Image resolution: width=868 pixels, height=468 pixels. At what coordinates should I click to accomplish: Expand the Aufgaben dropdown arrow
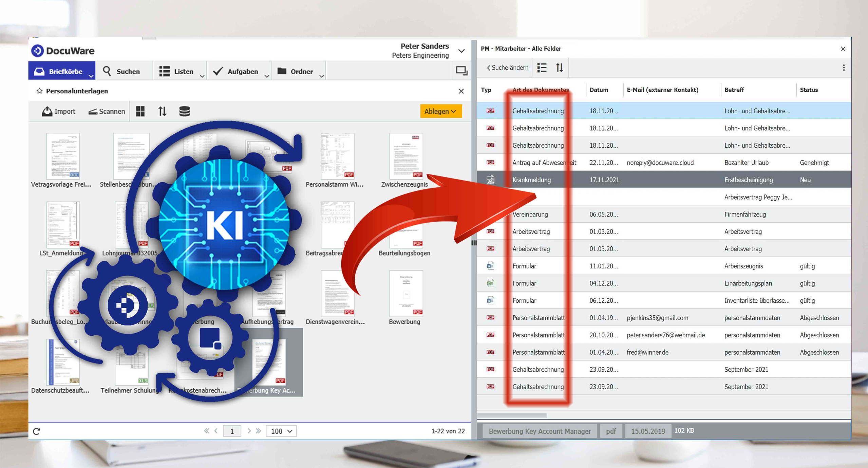click(267, 76)
